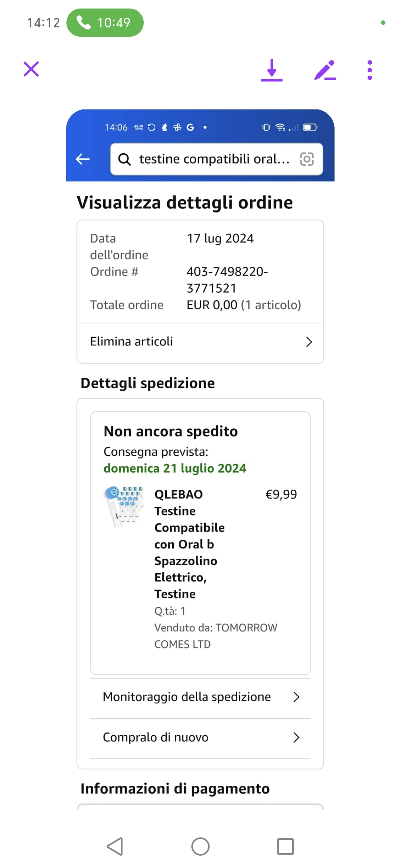Tap the edit pencil icon
The width and height of the screenshot is (401, 868).
point(325,70)
